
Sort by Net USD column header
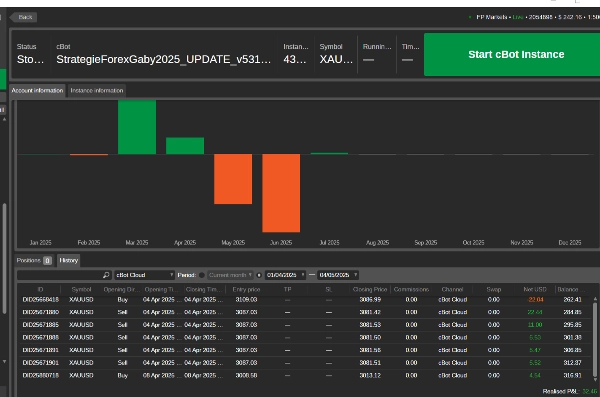(x=535, y=289)
